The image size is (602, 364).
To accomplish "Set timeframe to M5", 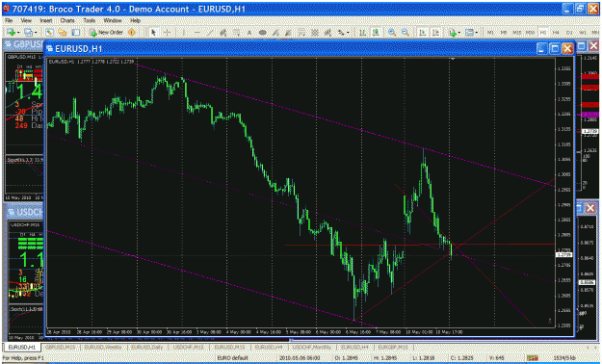I will [504, 33].
